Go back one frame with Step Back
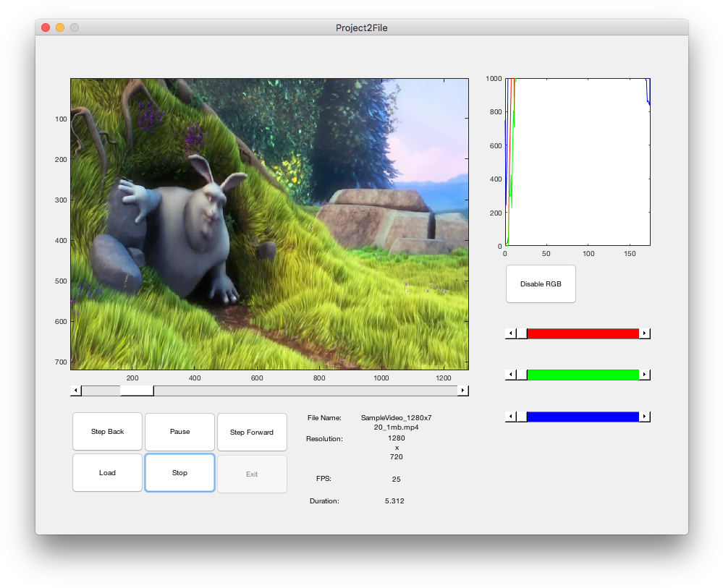The width and height of the screenshot is (723, 588). click(107, 431)
